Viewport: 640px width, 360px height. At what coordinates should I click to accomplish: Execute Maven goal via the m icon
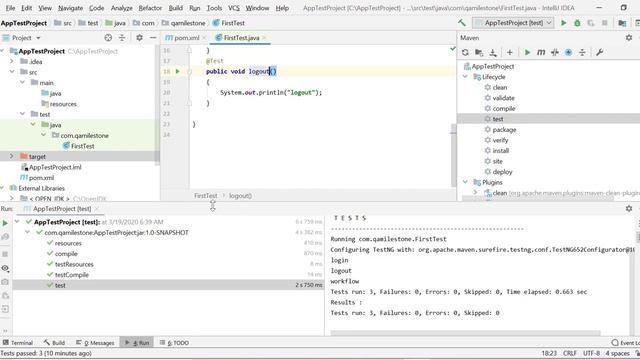point(541,52)
